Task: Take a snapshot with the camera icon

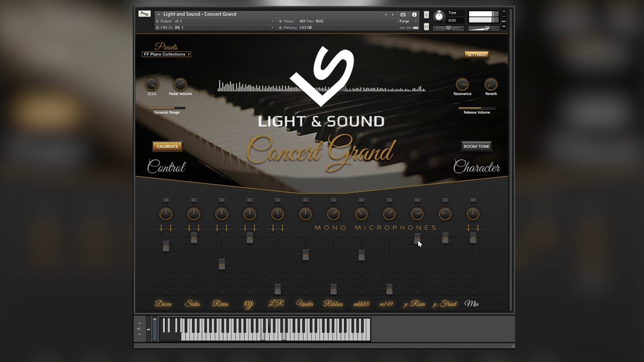Action: click(x=403, y=15)
